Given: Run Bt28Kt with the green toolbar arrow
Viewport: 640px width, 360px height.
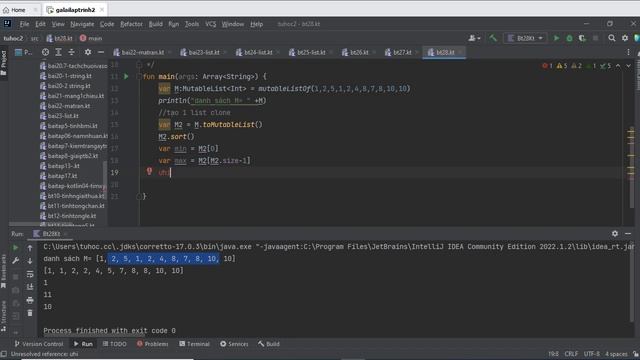Looking at the screenshot, I should tap(556, 38).
